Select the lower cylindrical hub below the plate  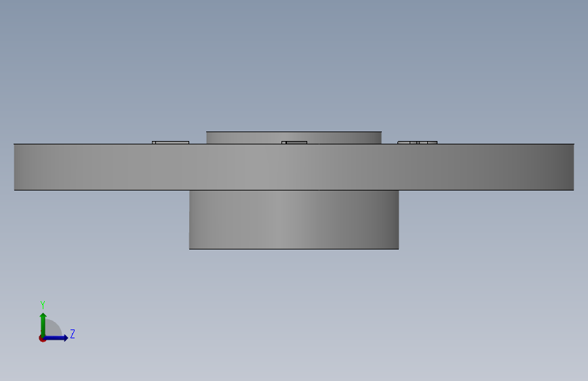294,220
